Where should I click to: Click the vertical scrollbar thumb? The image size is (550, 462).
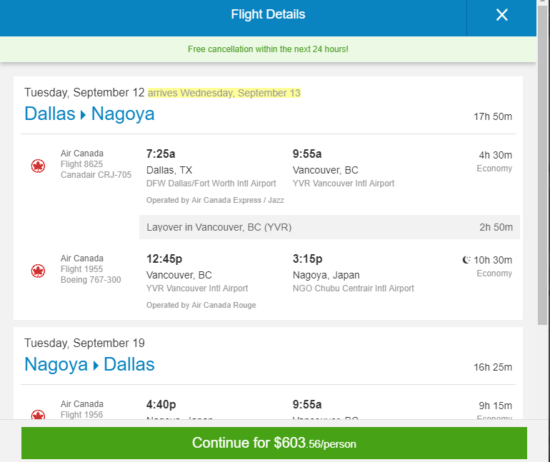(x=542, y=163)
